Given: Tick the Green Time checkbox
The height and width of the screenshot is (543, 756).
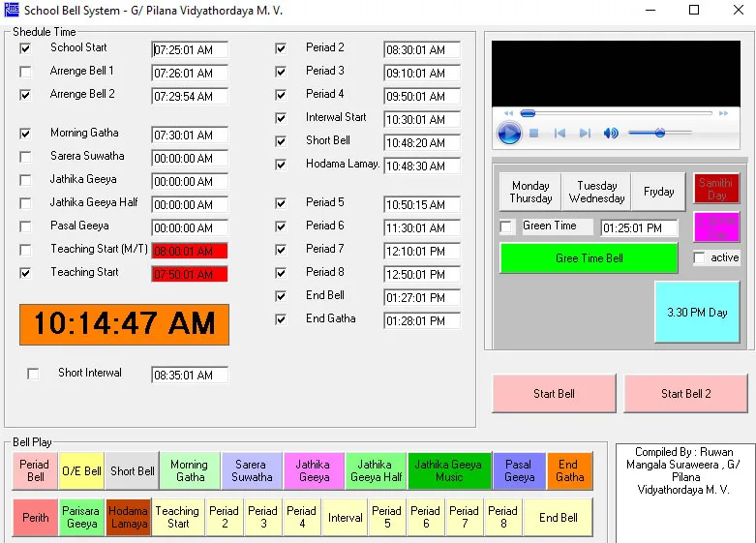Looking at the screenshot, I should pos(506,226).
